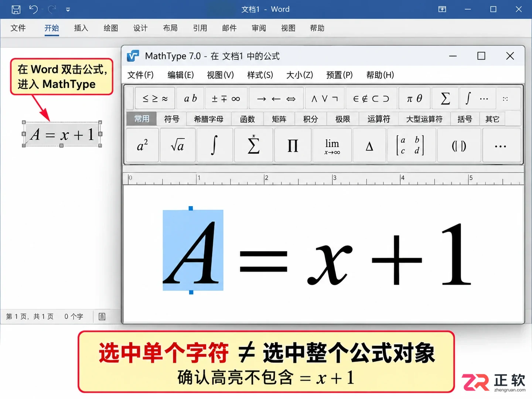
Task: Insert the large integral template
Action: 215,145
